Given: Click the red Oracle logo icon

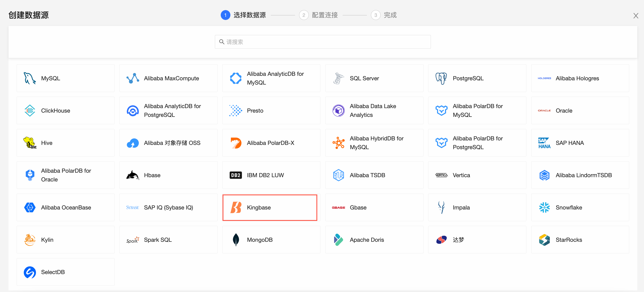Looking at the screenshot, I should coord(544,110).
